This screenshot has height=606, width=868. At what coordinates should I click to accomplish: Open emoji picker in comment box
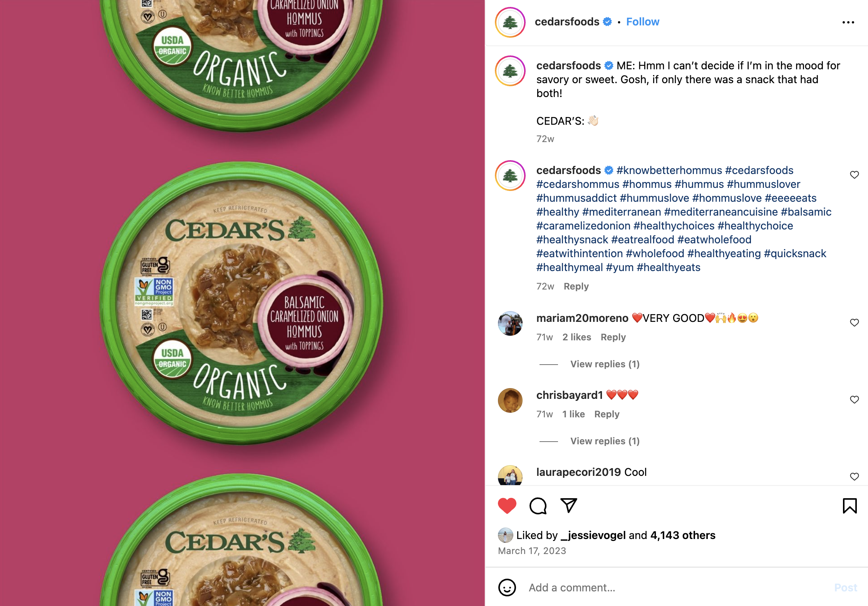point(507,588)
